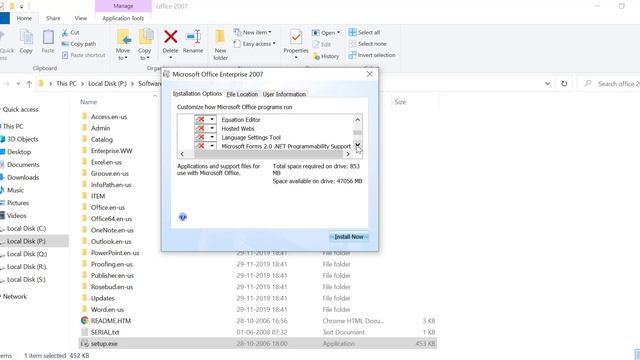Click Local Disk (P:) in address breadcrumb
Screen dimensions: 640x360
107,84
